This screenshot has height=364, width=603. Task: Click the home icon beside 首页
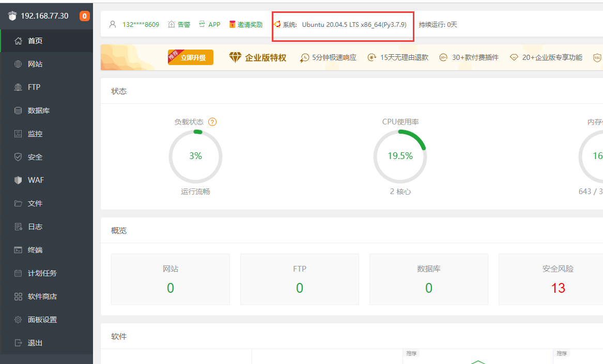pos(18,41)
